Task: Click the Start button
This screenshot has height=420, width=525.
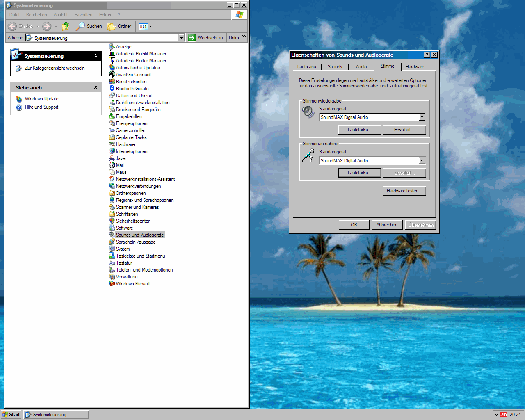Action: 11,415
